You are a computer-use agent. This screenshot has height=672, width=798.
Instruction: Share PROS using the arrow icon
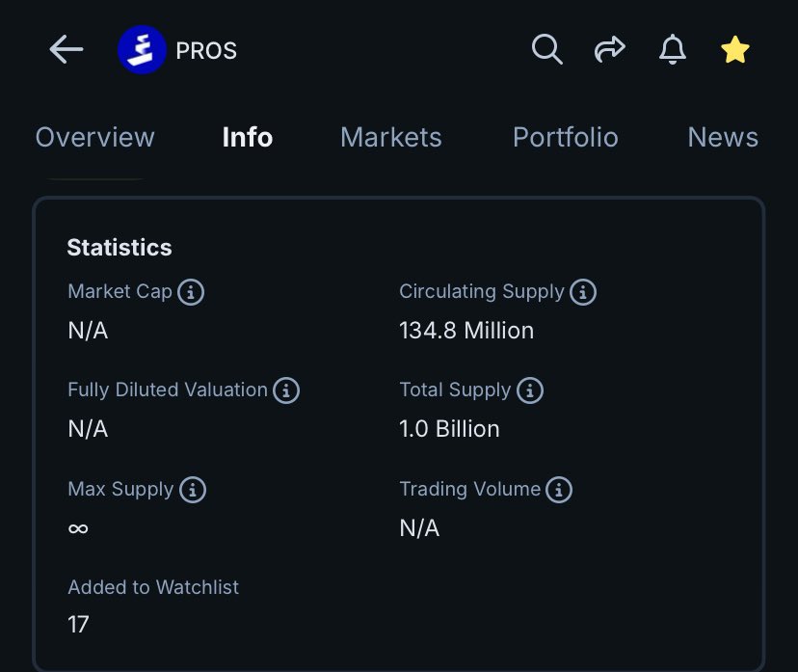[610, 49]
